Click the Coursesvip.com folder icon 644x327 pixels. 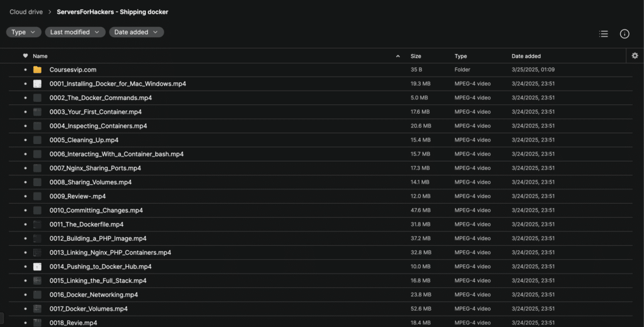37,70
